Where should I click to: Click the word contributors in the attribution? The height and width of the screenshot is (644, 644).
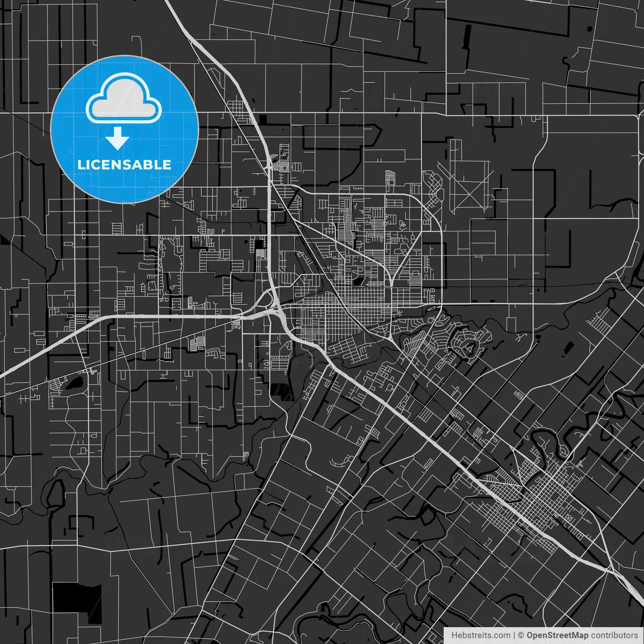click(x=614, y=635)
